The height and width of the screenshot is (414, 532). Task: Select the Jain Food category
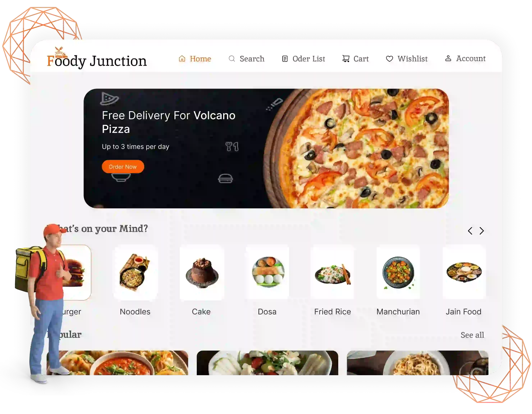(x=464, y=280)
